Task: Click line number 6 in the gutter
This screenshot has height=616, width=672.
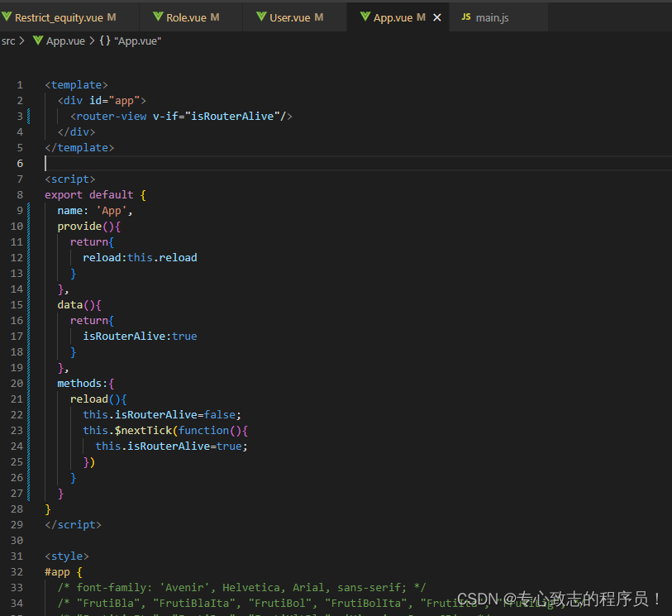Action: 20,164
